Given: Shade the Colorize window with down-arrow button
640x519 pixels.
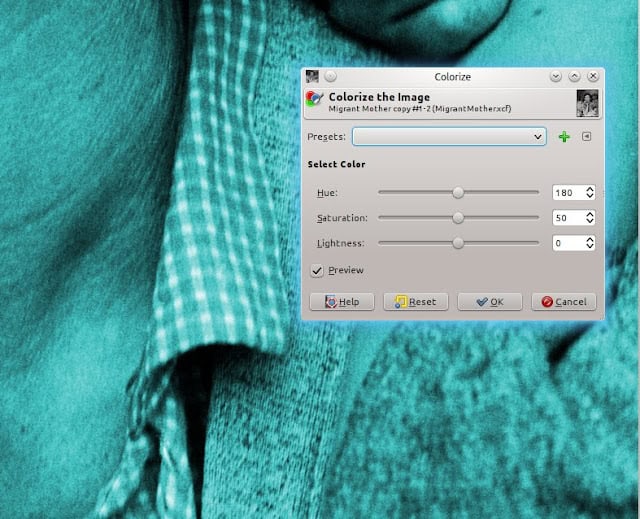Looking at the screenshot, I should point(555,76).
